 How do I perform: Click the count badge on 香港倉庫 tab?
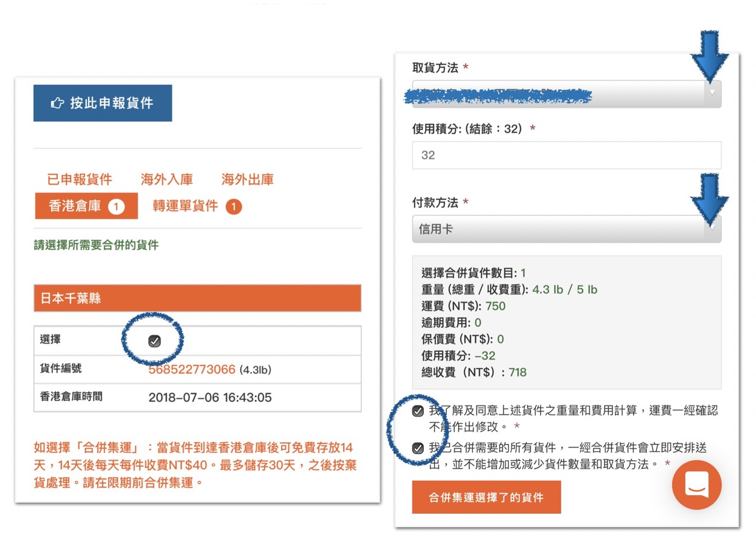pyautogui.click(x=116, y=207)
